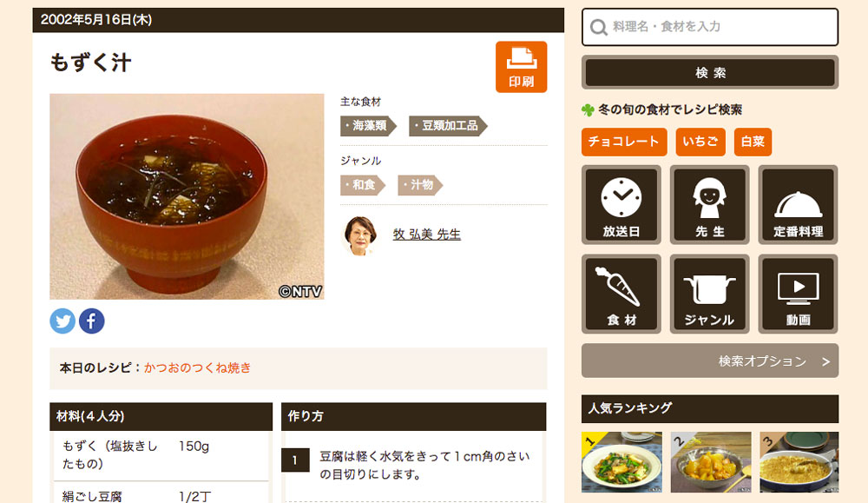Open the ジャンル pot icon tile
The image size is (868, 503).
(709, 294)
